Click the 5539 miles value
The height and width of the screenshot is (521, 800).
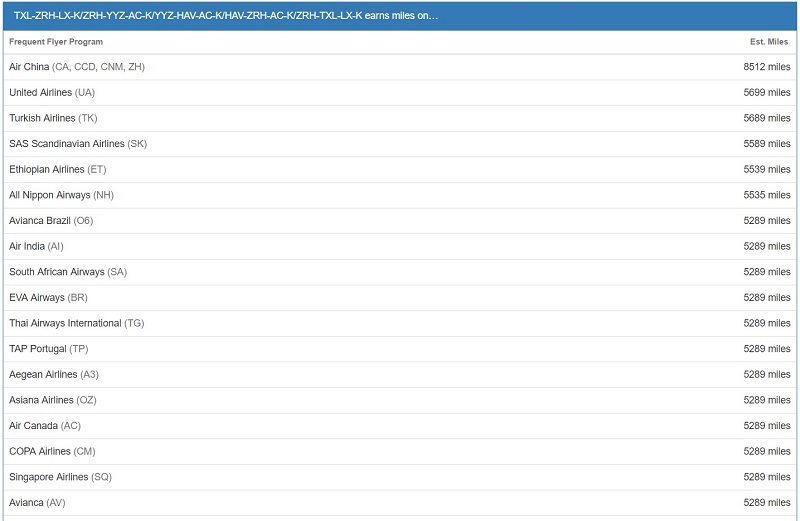(x=767, y=169)
